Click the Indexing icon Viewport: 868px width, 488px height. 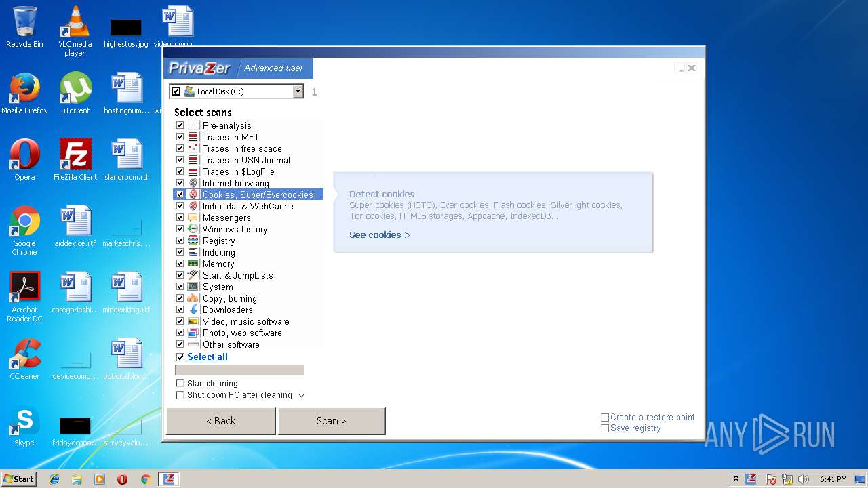click(x=193, y=252)
